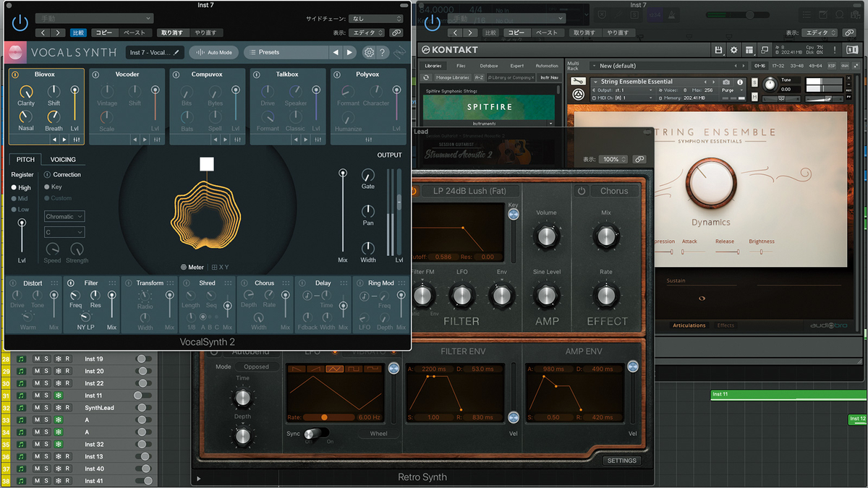The height and width of the screenshot is (488, 868).
Task: Open Kontakt Files tab
Action: click(x=461, y=66)
